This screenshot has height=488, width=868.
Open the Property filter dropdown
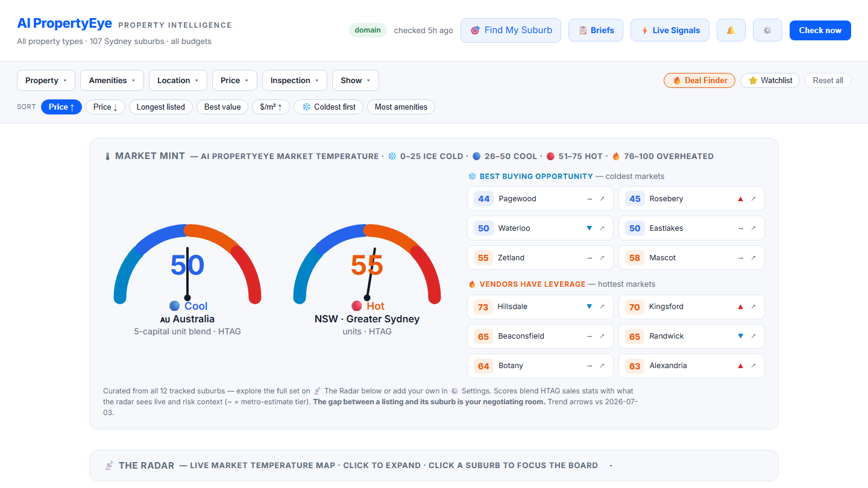[x=46, y=80]
